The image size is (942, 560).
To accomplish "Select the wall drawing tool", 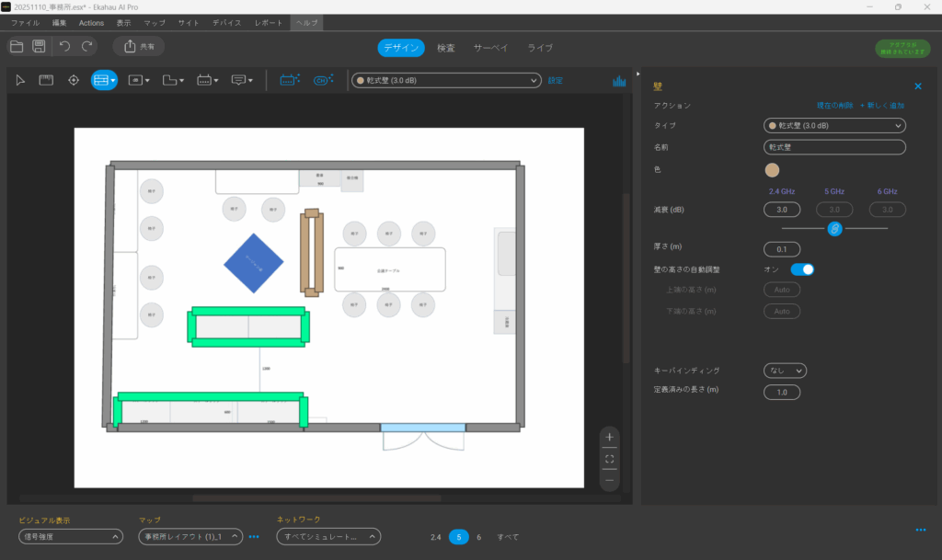I will pos(103,81).
